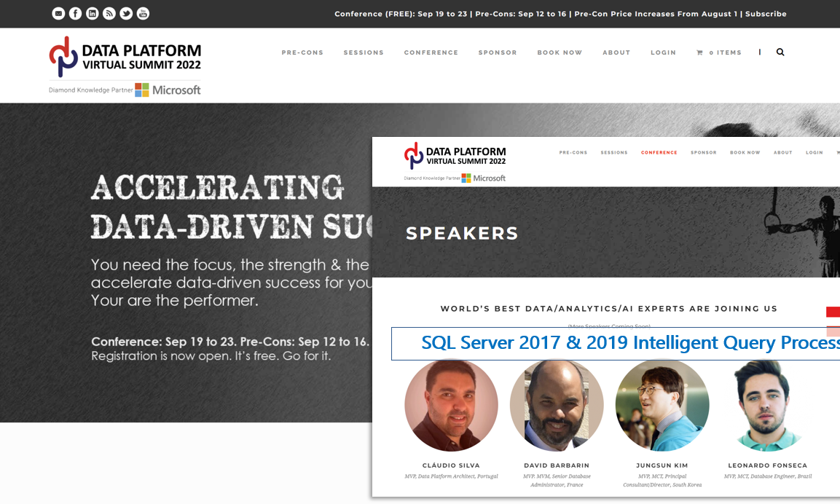Select Jungsun Kim's speaker photo
This screenshot has height=504, width=840.
click(662, 406)
